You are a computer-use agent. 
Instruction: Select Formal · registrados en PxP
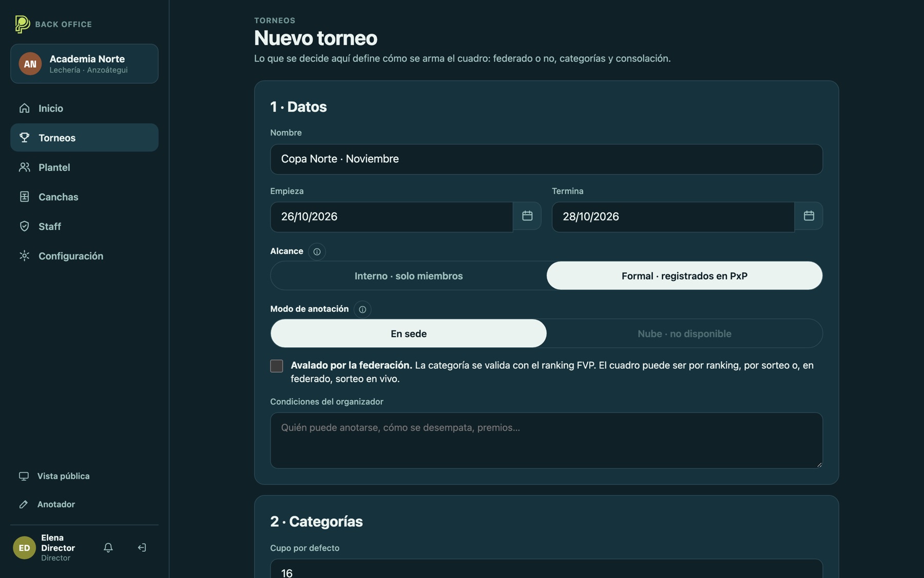click(x=684, y=276)
